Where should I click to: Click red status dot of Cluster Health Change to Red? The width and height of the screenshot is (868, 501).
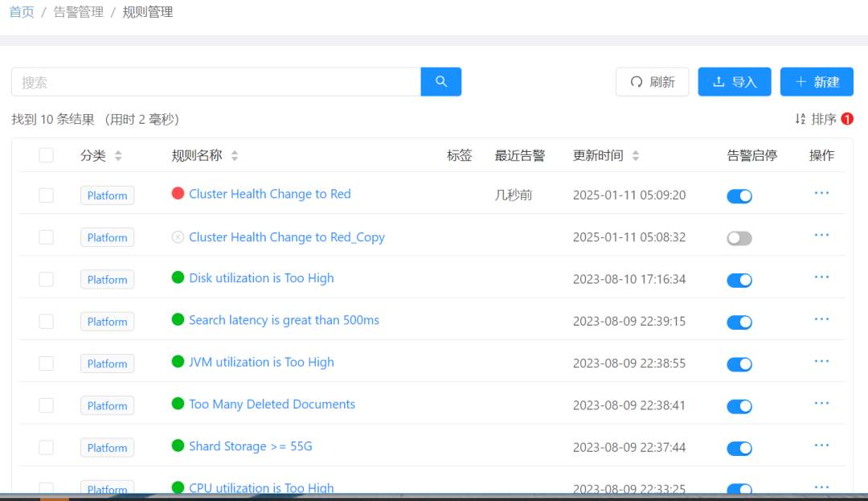tap(178, 193)
